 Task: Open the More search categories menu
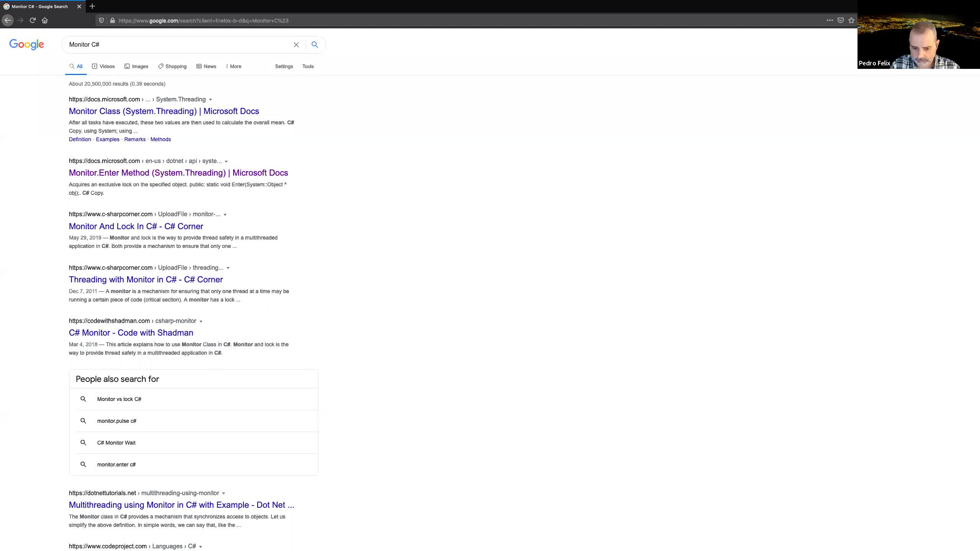tap(234, 66)
